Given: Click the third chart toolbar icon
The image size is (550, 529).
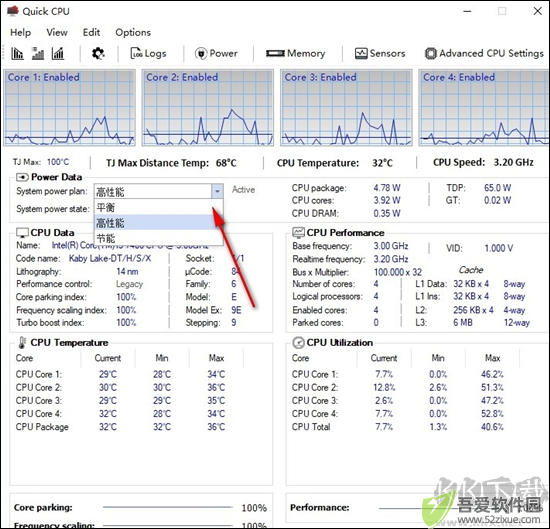Looking at the screenshot, I should [x=58, y=54].
